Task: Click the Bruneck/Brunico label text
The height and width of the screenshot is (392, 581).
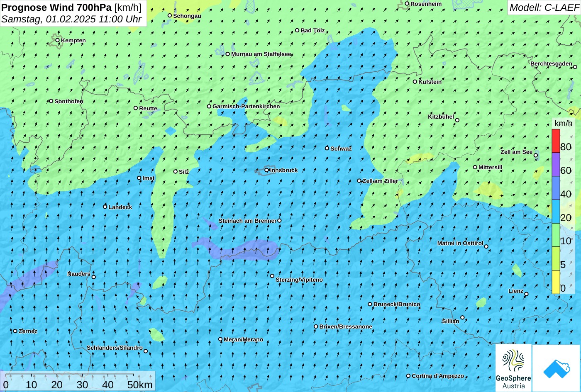Action: (397, 304)
